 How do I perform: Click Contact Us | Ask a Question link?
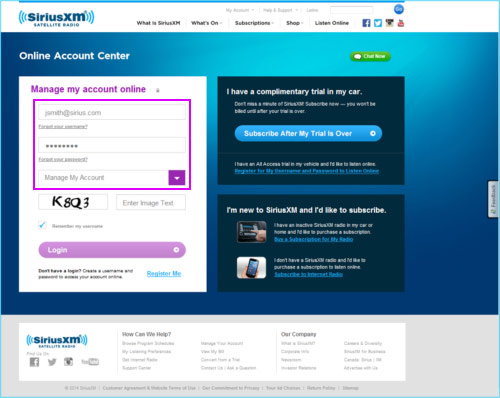point(228,368)
